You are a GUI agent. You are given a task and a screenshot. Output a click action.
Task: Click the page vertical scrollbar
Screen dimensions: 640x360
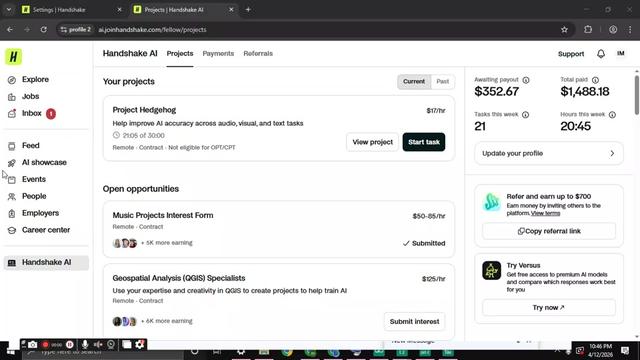(x=637, y=95)
